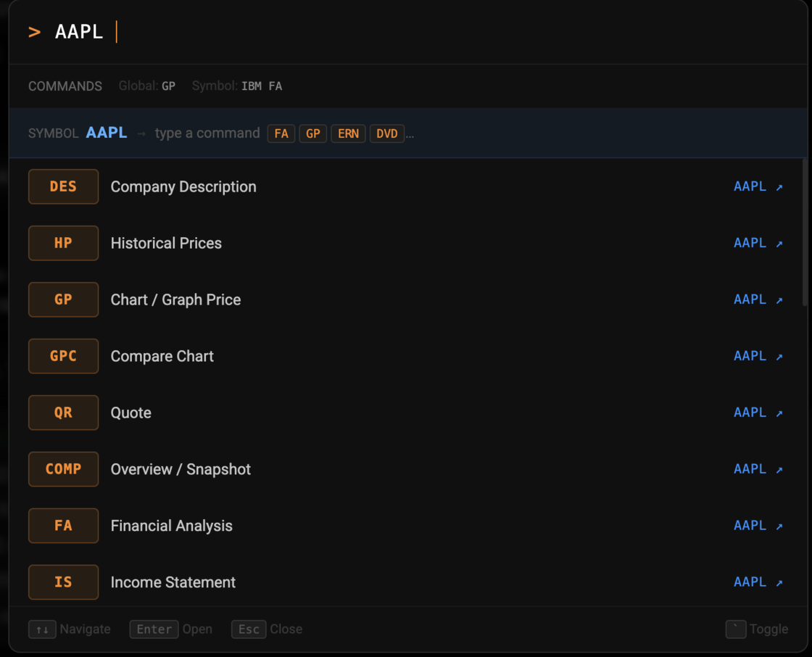
Task: Click the QR quote badge
Action: 63,413
